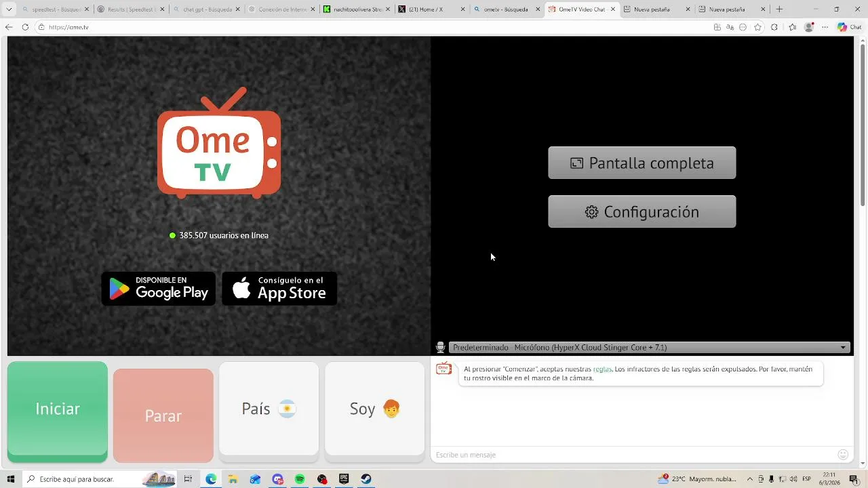
Task: Open the browser settings ellipsis menu
Action: [x=825, y=27]
